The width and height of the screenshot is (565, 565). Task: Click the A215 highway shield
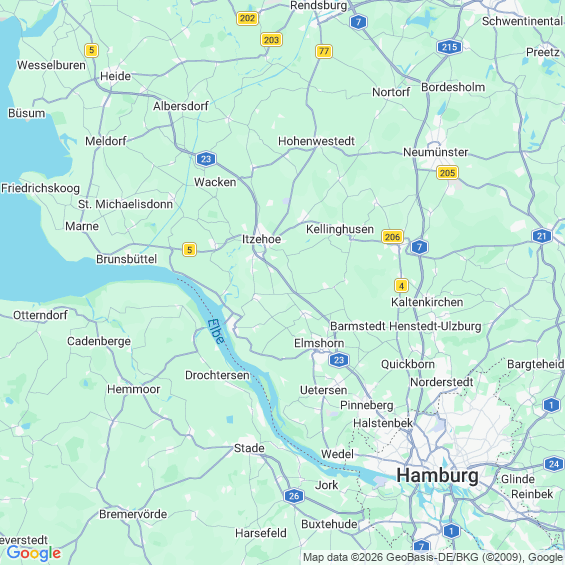click(449, 47)
